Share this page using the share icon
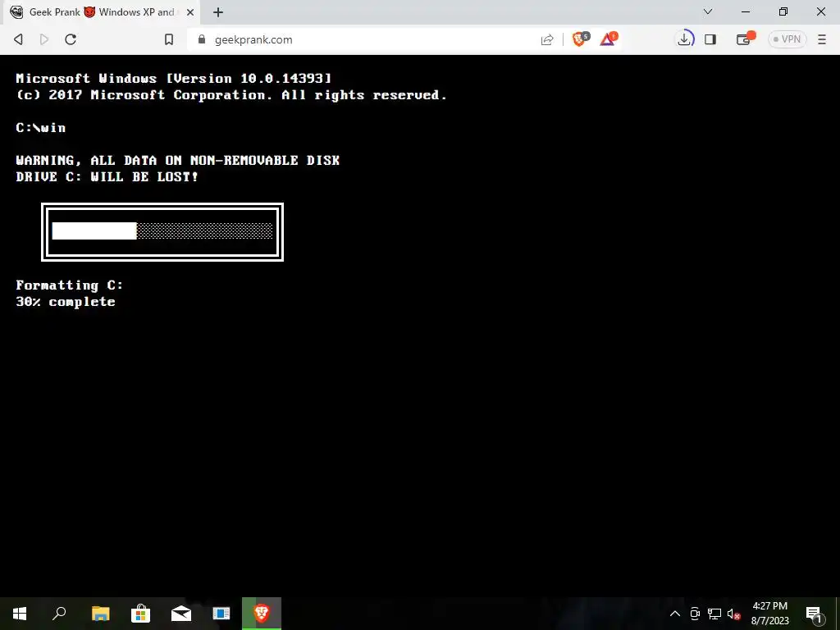Viewport: 840px width, 630px height. point(547,39)
